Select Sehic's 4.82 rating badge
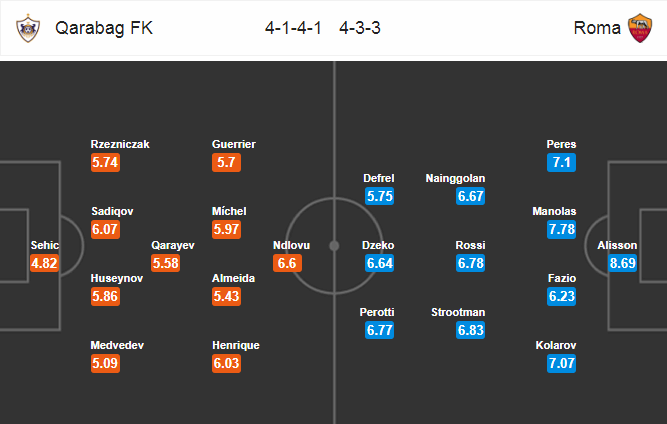 (44, 263)
